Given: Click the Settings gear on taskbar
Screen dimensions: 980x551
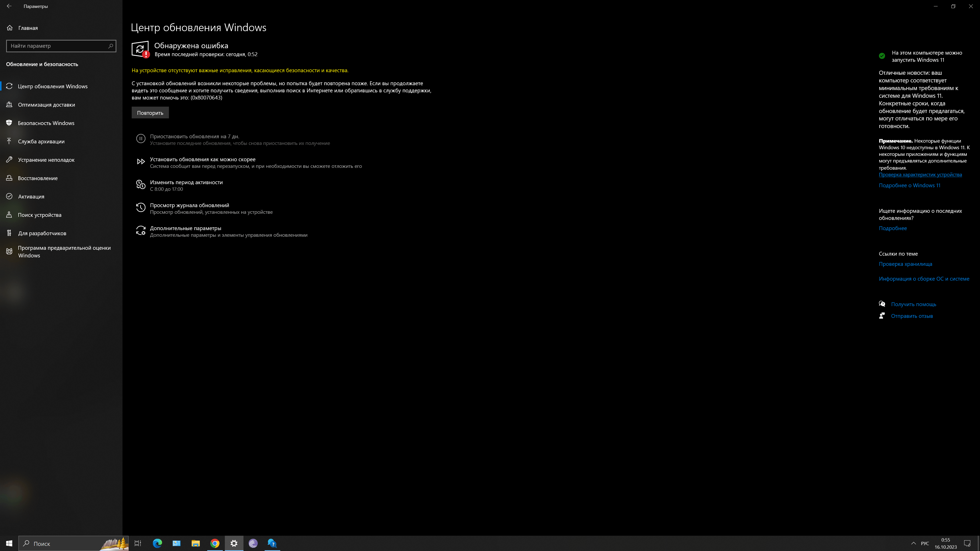Looking at the screenshot, I should 234,543.
